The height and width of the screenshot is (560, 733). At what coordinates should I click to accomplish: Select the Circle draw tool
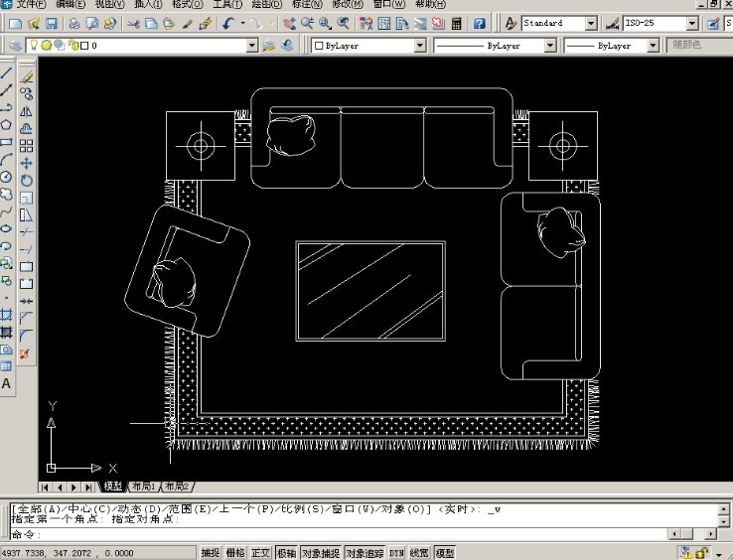pos(6,177)
